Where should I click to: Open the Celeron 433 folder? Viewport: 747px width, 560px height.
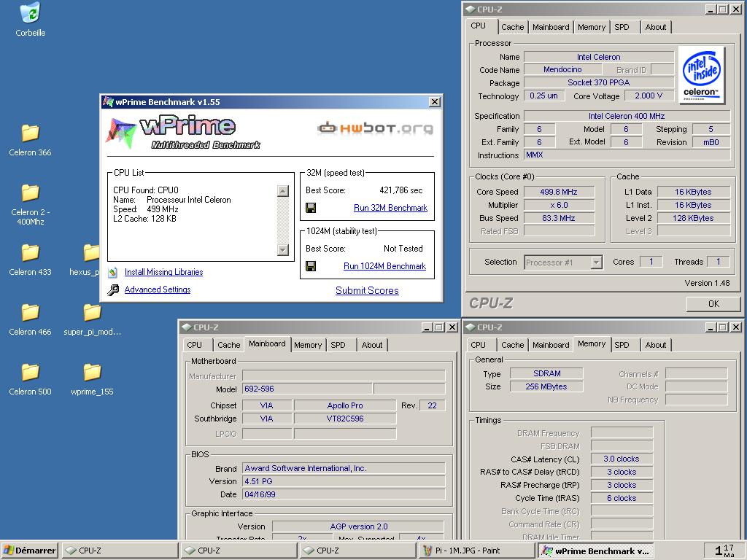tap(31, 252)
